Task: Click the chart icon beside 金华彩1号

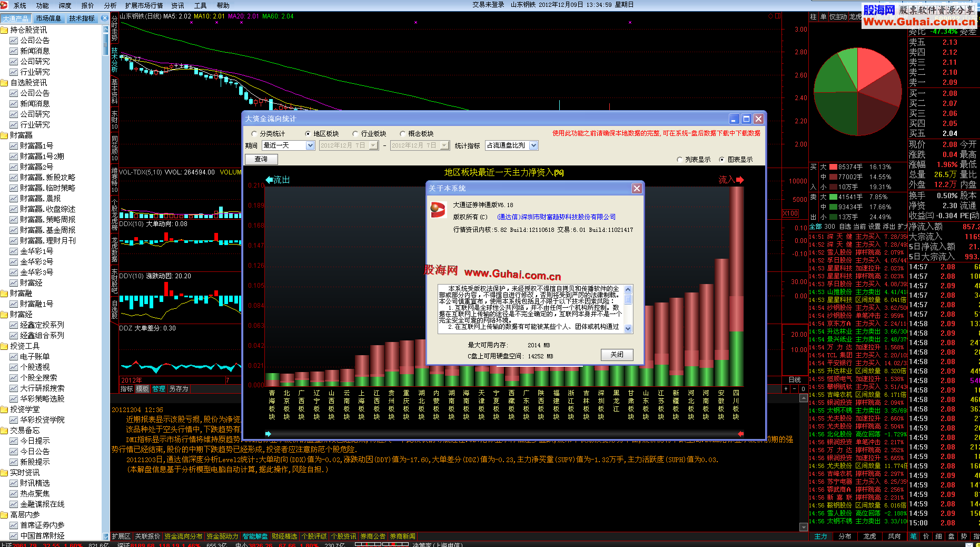Action: pos(14,251)
